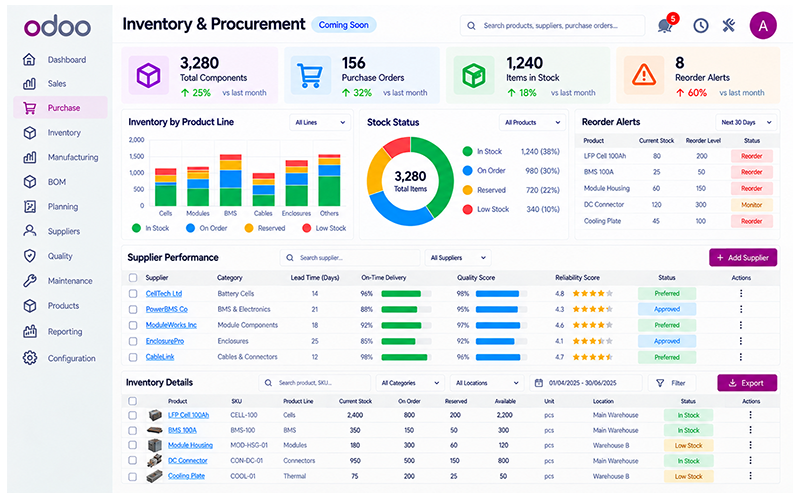Screen dimensions: 800x498
Task: Click the On Order blue legend dot under bar chart
Action: (190, 228)
